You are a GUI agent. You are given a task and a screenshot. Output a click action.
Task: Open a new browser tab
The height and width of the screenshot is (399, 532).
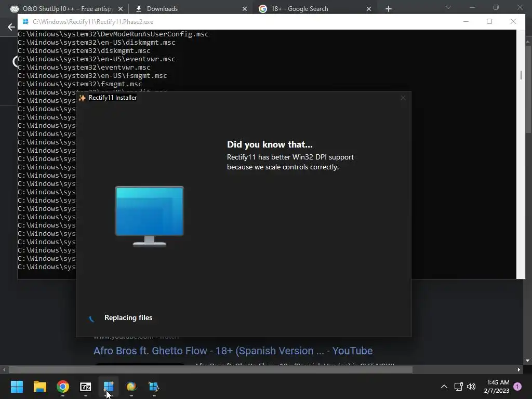389,9
